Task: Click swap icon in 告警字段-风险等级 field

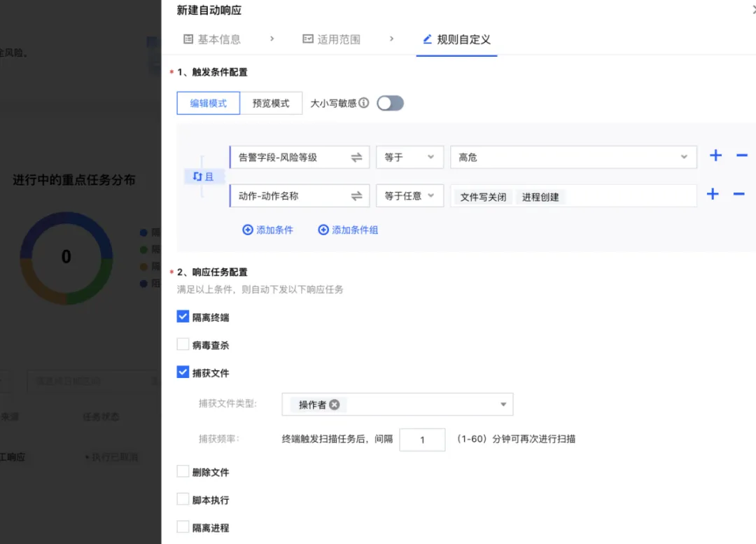Action: click(x=356, y=158)
